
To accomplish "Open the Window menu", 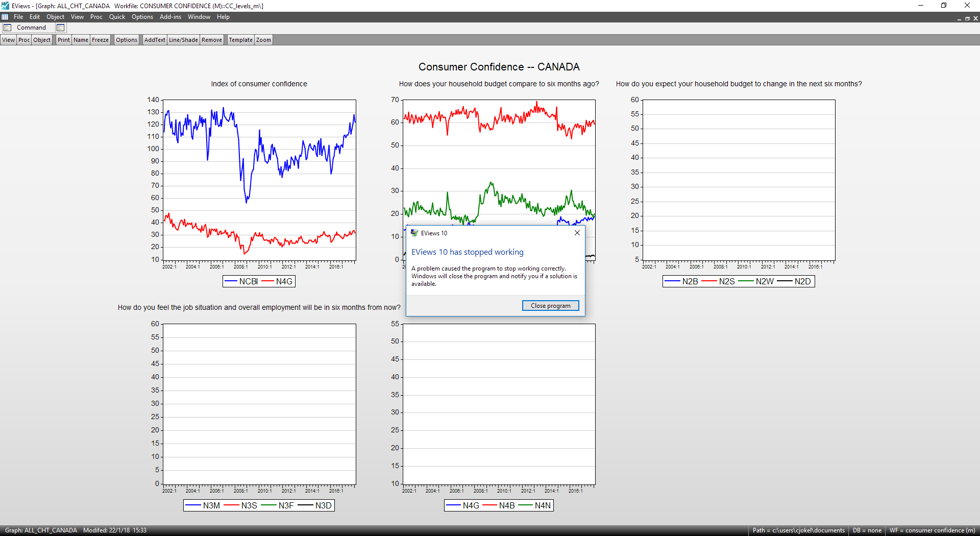I will pyautogui.click(x=199, y=17).
